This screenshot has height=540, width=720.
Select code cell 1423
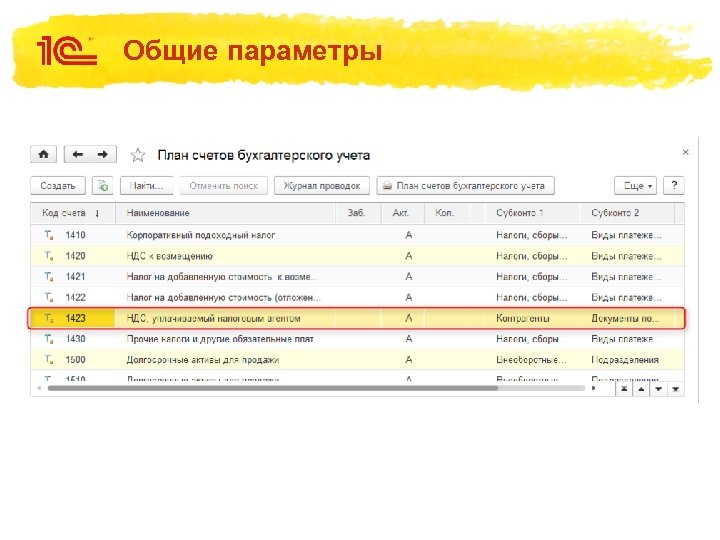(x=75, y=318)
